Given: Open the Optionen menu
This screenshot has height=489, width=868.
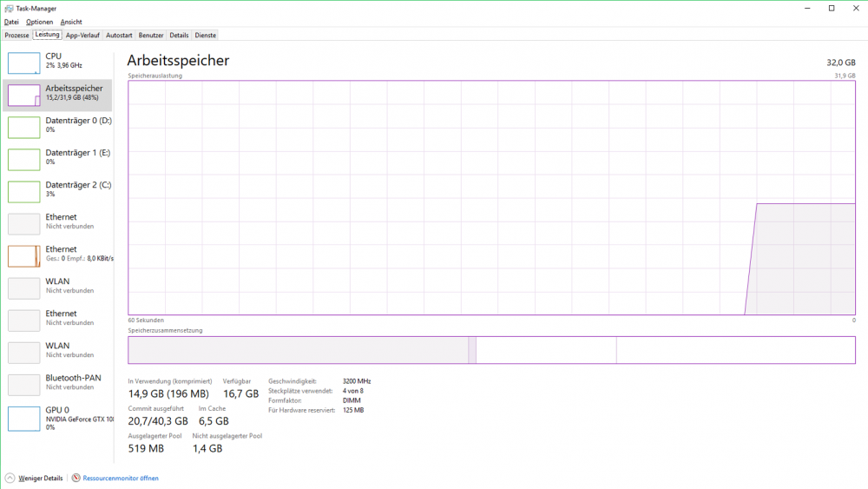Looking at the screenshot, I should [39, 22].
